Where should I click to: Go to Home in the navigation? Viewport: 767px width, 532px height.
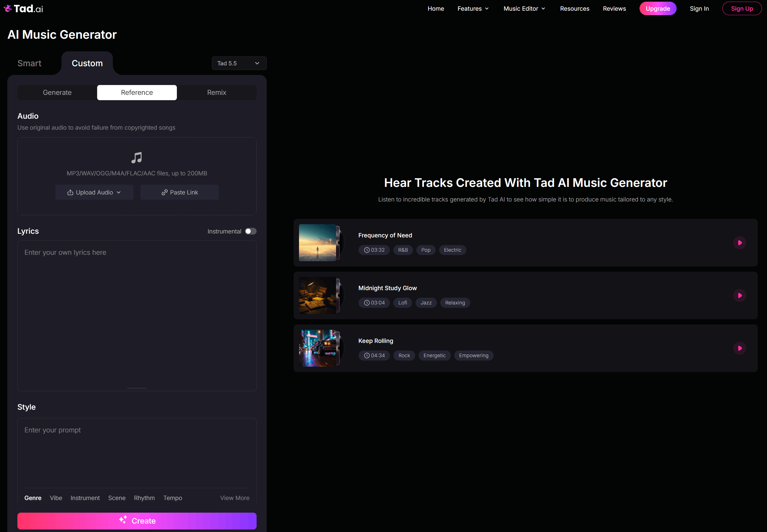coord(435,9)
